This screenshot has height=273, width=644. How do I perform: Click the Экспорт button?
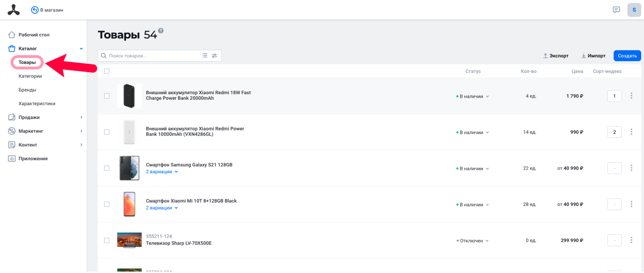556,56
